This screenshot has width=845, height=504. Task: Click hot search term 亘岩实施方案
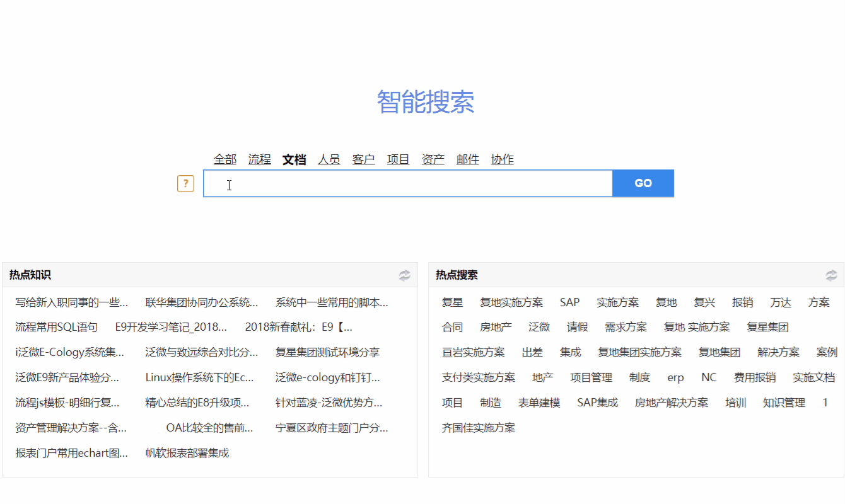[x=474, y=353]
